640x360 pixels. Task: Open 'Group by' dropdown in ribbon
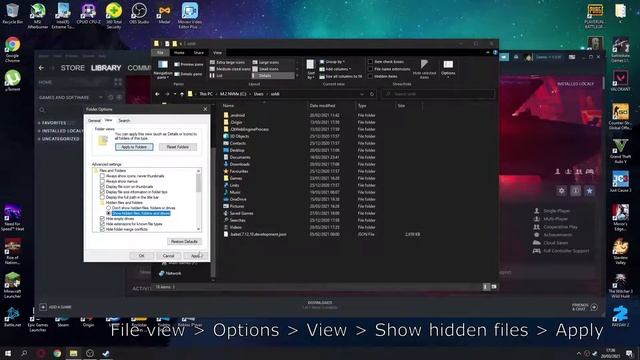coord(333,62)
